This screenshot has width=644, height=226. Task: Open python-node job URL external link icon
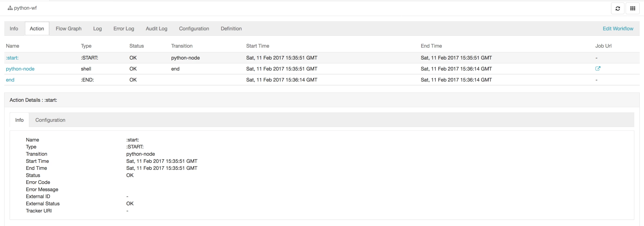(598, 69)
